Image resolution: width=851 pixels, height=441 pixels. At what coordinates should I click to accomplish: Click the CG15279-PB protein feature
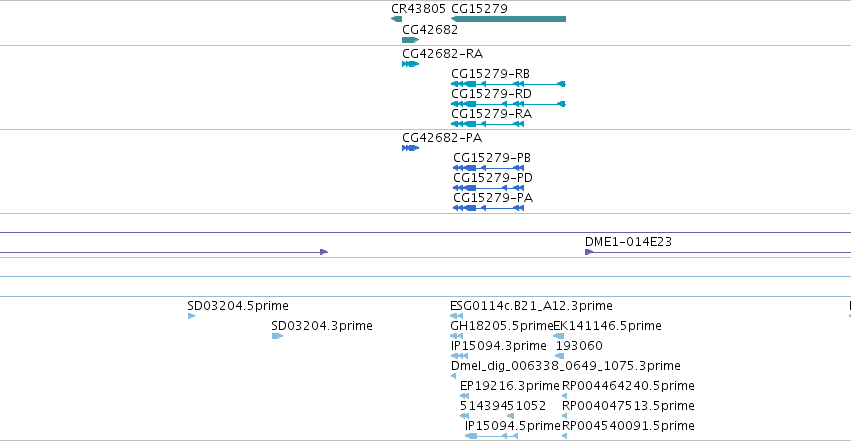tap(488, 168)
